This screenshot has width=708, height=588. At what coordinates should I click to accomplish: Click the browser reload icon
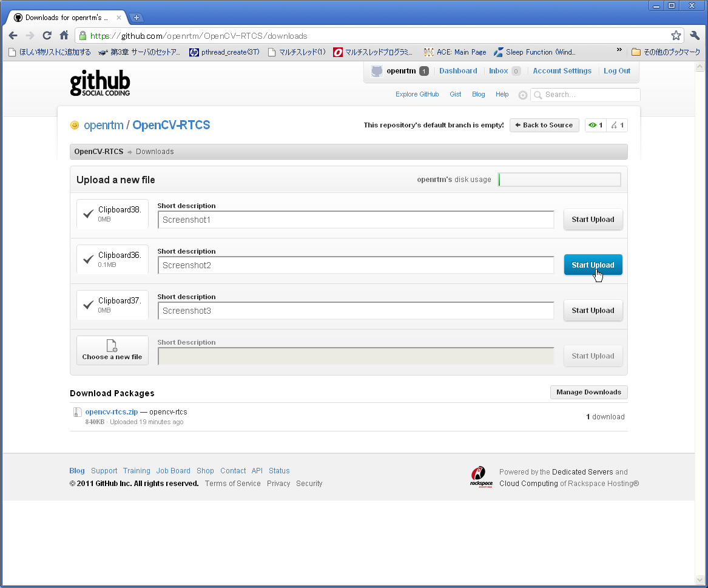[x=47, y=35]
